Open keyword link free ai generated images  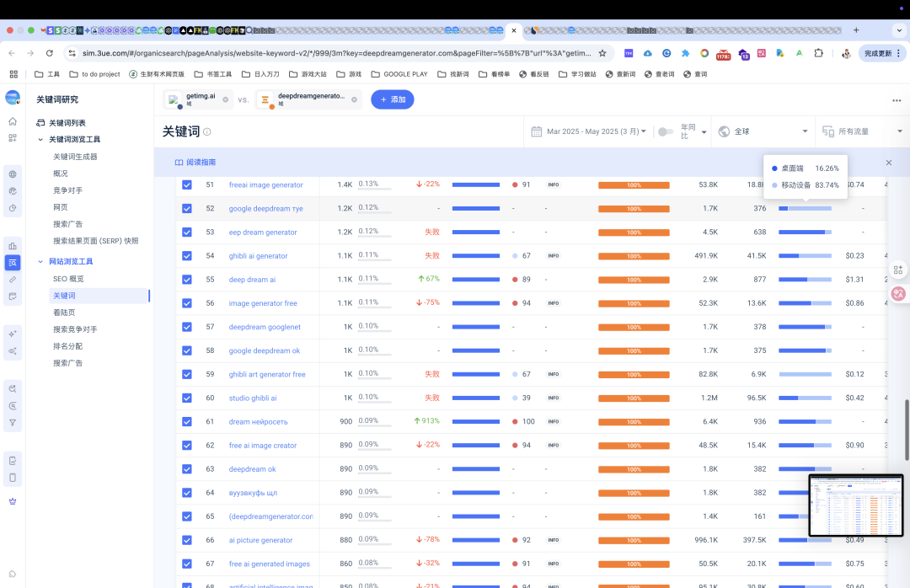[270, 564]
